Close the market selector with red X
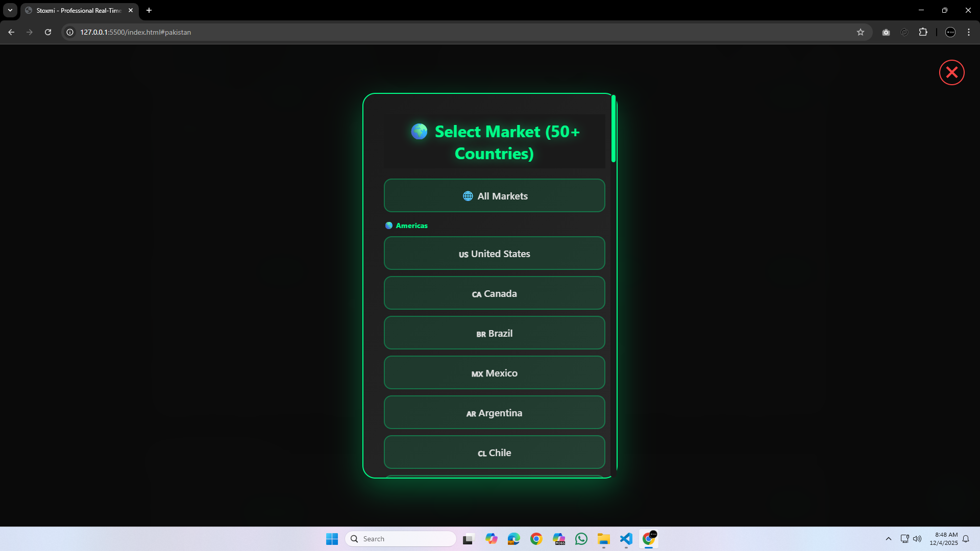Image resolution: width=980 pixels, height=551 pixels. pos(951,72)
